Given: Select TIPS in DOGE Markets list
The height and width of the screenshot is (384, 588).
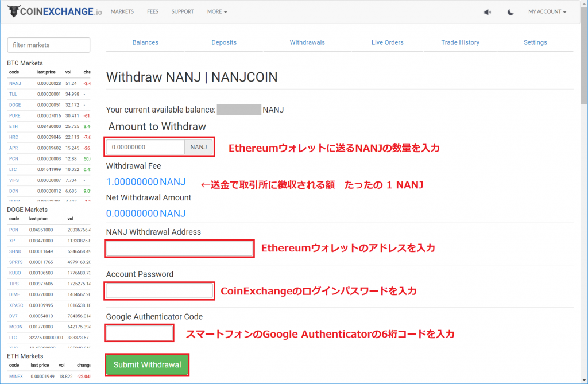Looking at the screenshot, I should point(14,284).
